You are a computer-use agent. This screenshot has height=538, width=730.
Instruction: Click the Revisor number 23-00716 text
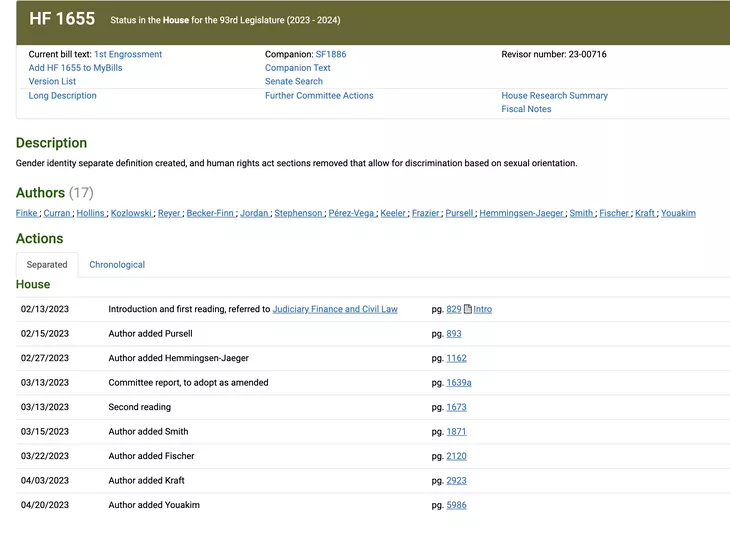(x=554, y=54)
